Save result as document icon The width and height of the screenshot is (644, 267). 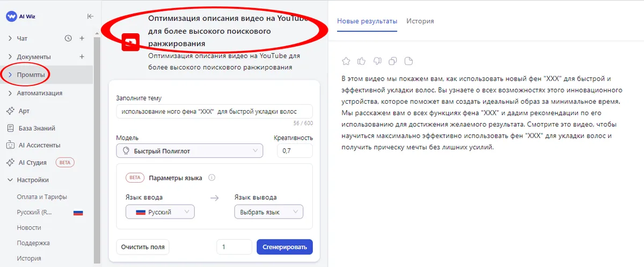(409, 61)
